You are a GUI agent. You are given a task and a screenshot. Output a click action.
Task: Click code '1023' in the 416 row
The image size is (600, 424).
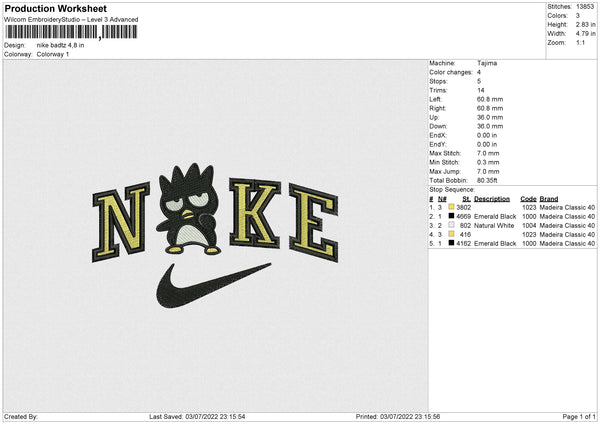[x=529, y=235]
